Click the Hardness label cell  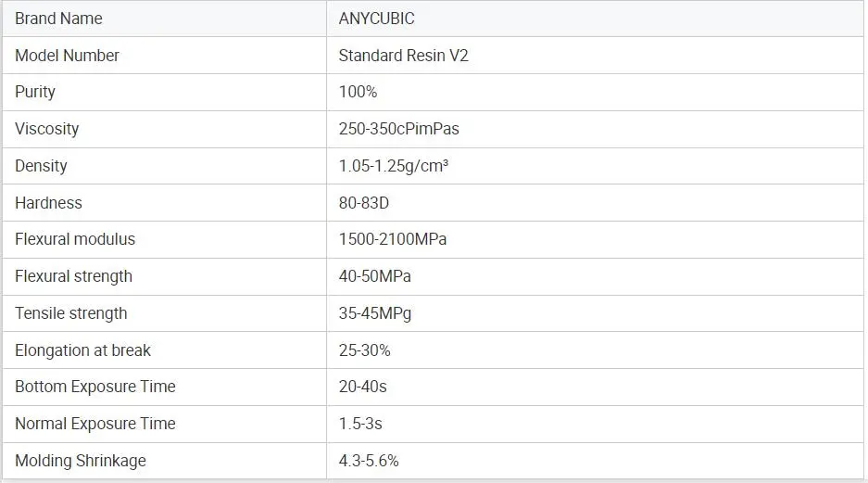click(x=48, y=203)
